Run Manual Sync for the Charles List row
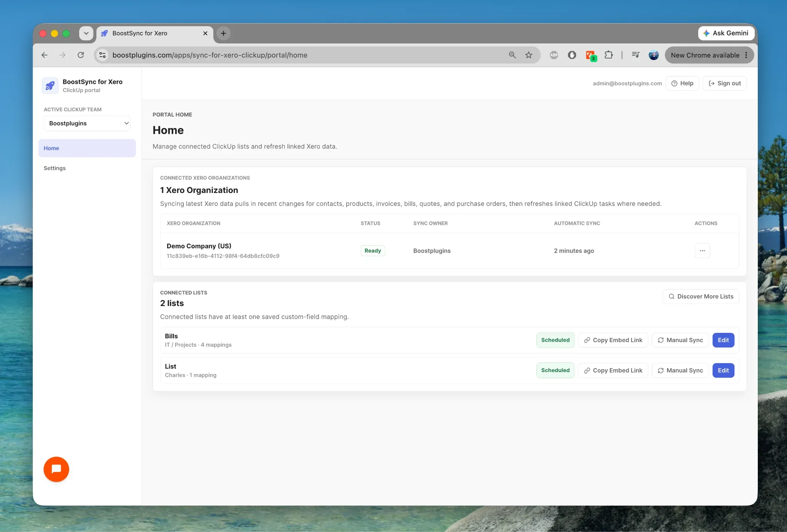Screen dimensions: 787x532 (680, 371)
